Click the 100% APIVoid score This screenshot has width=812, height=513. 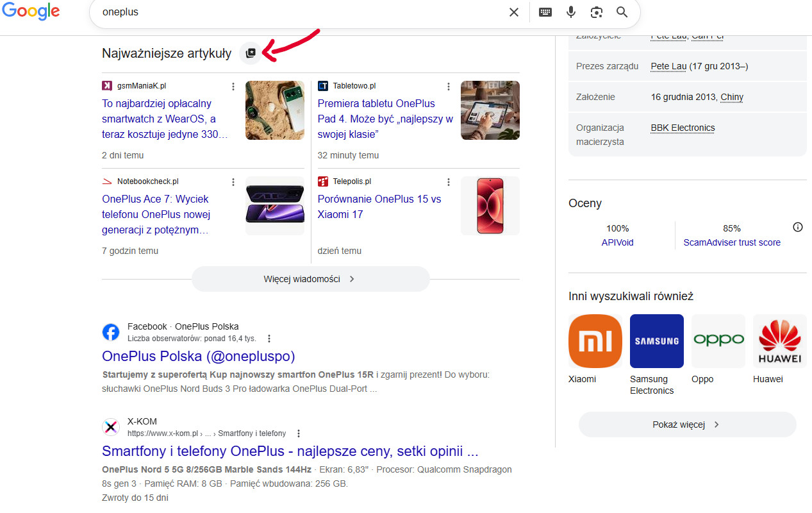point(617,228)
